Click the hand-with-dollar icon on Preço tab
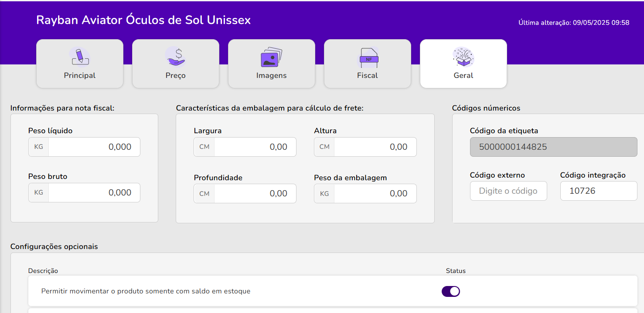644x313 pixels. pyautogui.click(x=175, y=57)
